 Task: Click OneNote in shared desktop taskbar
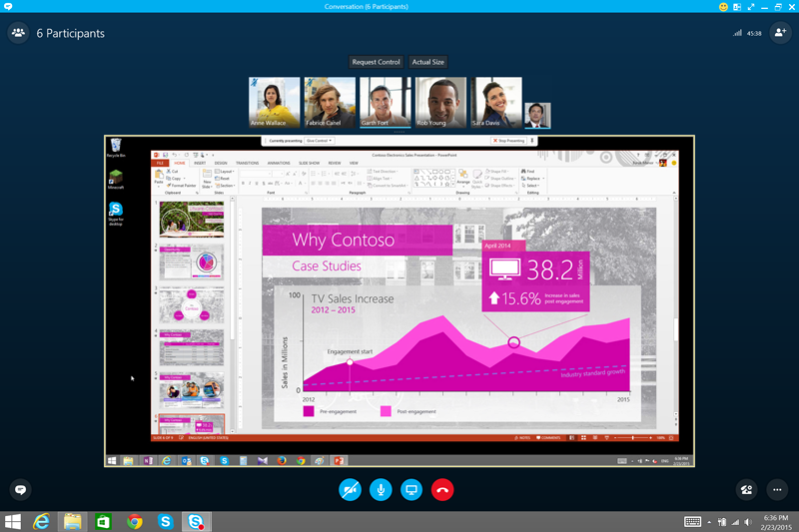click(148, 461)
